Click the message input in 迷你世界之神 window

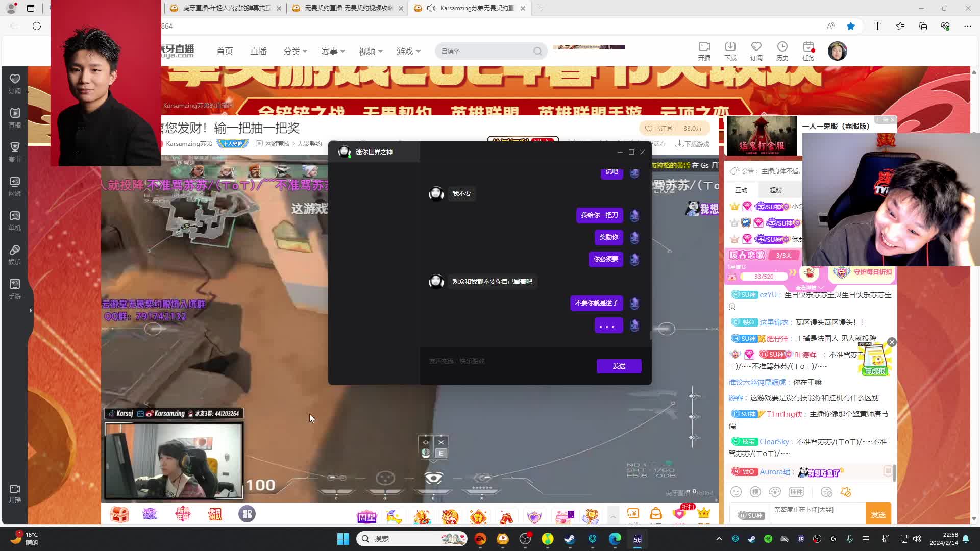coord(509,361)
